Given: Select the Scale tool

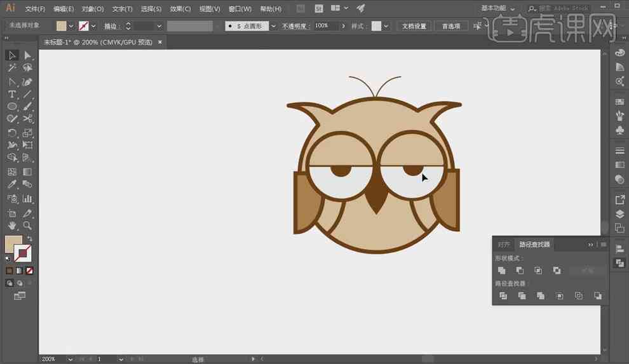Looking at the screenshot, I should click(27, 133).
